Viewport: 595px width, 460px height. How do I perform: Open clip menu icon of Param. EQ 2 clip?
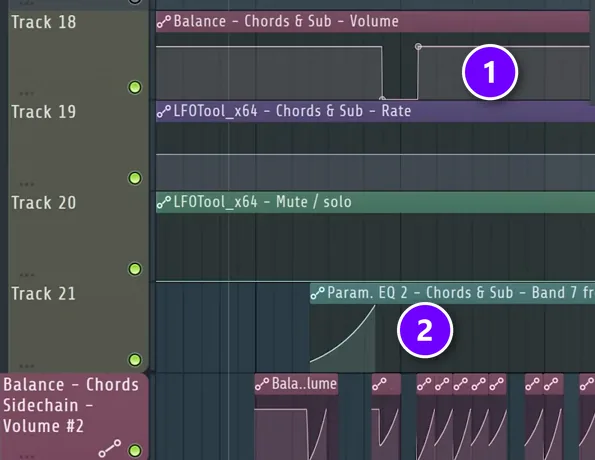click(318, 293)
